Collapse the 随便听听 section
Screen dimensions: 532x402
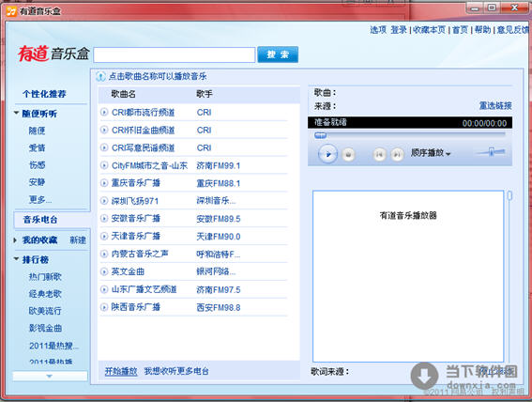pos(16,113)
